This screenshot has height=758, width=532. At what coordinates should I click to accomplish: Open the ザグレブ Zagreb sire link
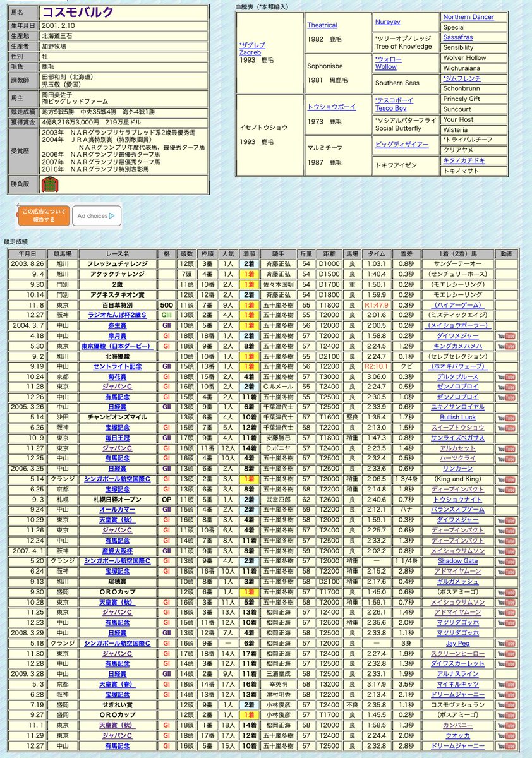pos(253,49)
